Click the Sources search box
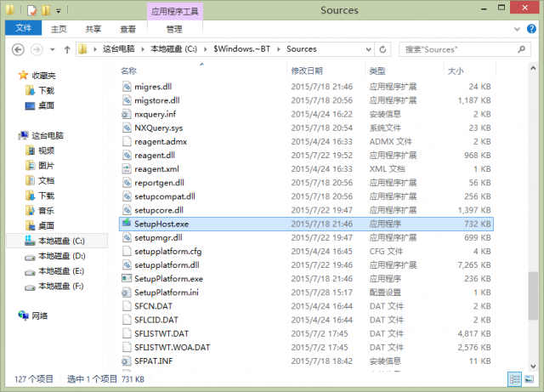 click(x=465, y=49)
